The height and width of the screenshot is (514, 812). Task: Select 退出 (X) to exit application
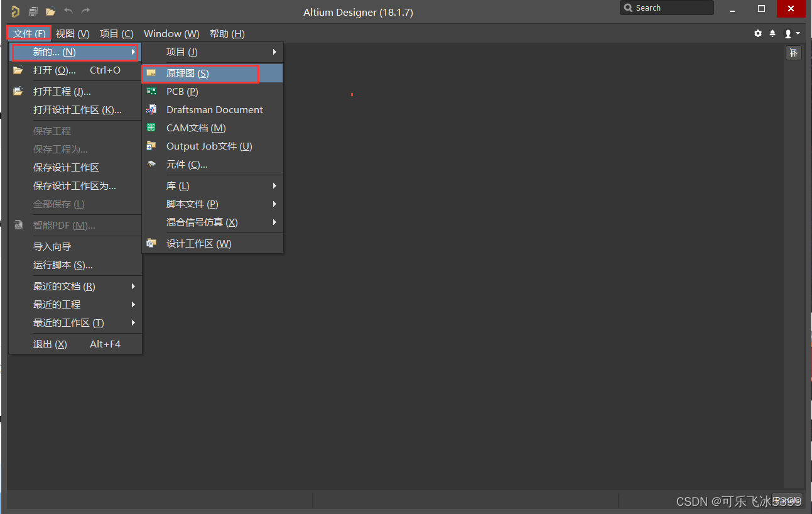[x=50, y=344]
